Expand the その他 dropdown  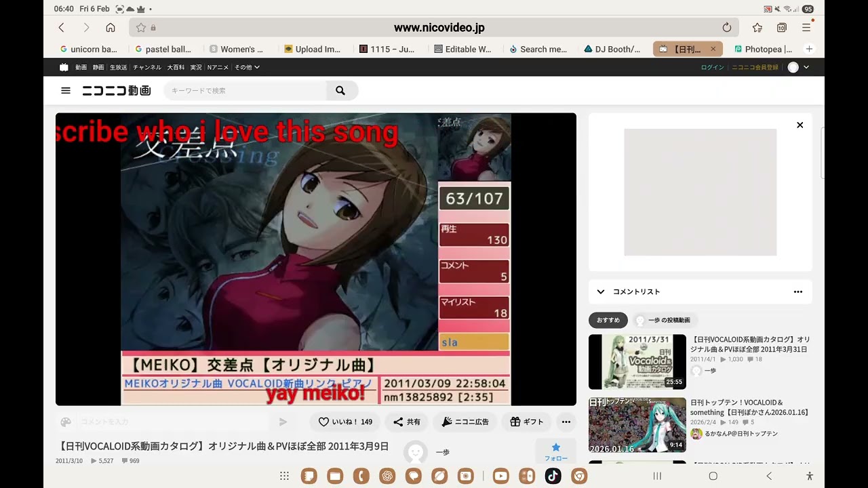247,67
